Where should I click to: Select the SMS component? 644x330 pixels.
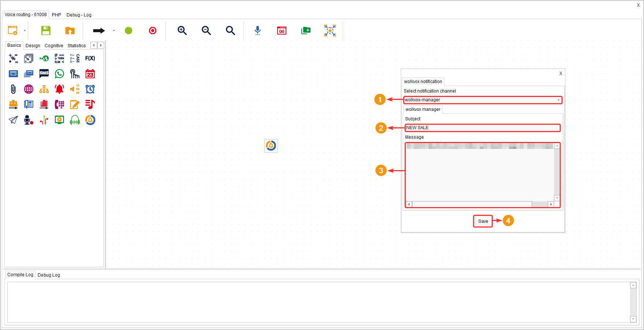(44, 74)
